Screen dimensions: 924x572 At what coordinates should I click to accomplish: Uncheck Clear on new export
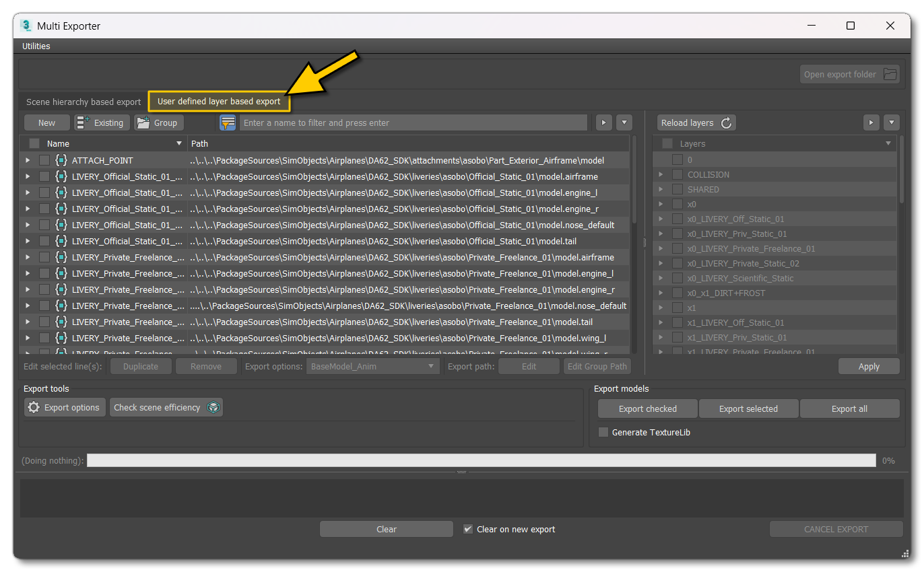click(x=467, y=529)
